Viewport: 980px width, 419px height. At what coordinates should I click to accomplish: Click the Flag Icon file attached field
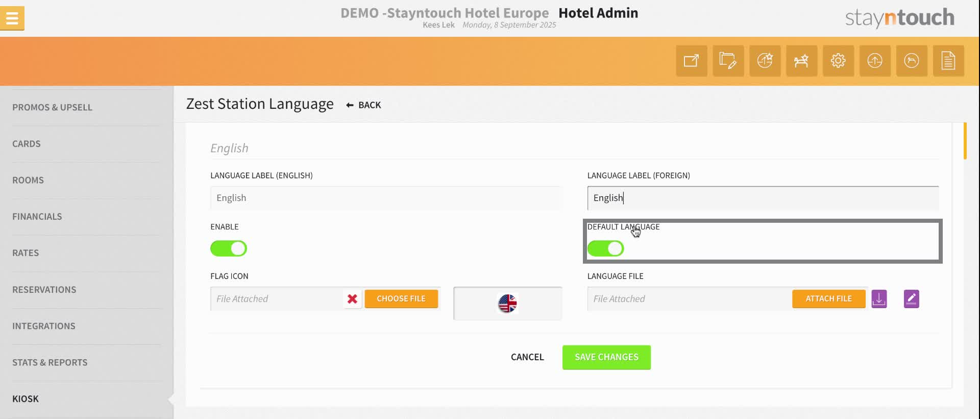[x=278, y=299]
